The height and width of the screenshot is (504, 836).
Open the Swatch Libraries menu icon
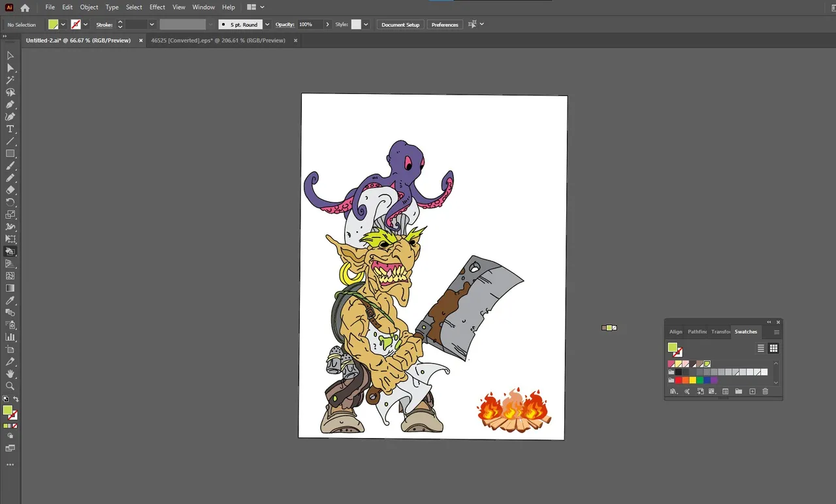pos(674,392)
